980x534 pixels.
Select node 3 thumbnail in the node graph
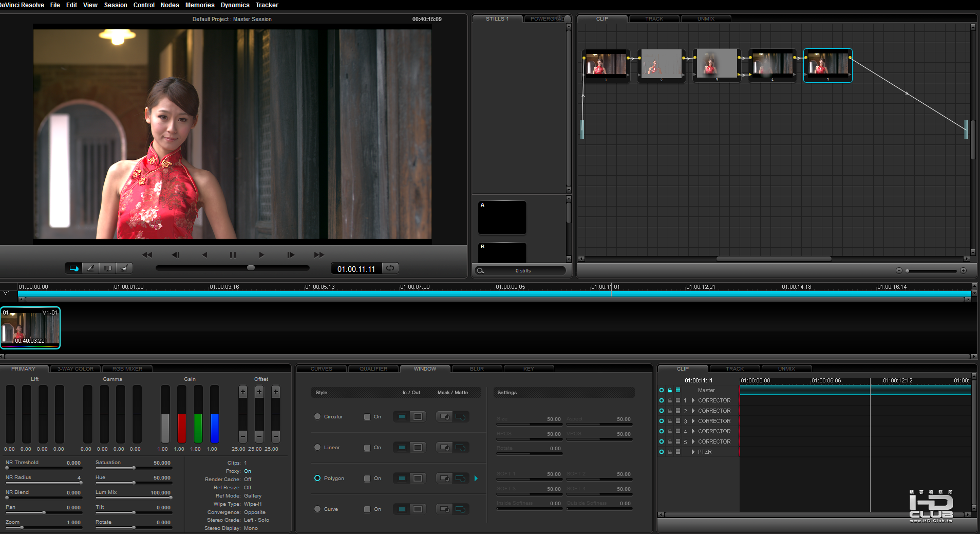tap(716, 64)
